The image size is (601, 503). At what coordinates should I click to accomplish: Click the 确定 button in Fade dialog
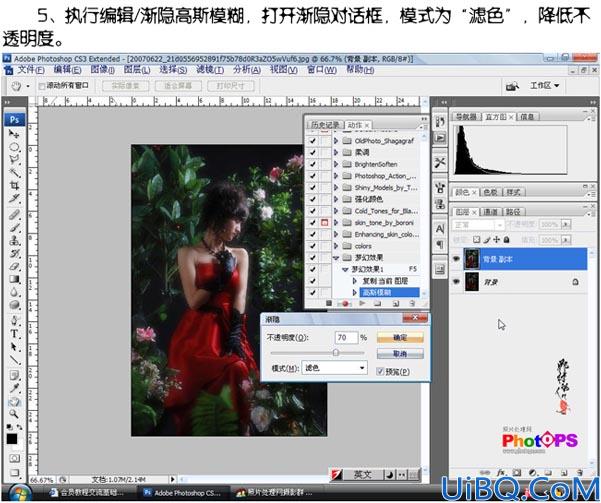(400, 337)
